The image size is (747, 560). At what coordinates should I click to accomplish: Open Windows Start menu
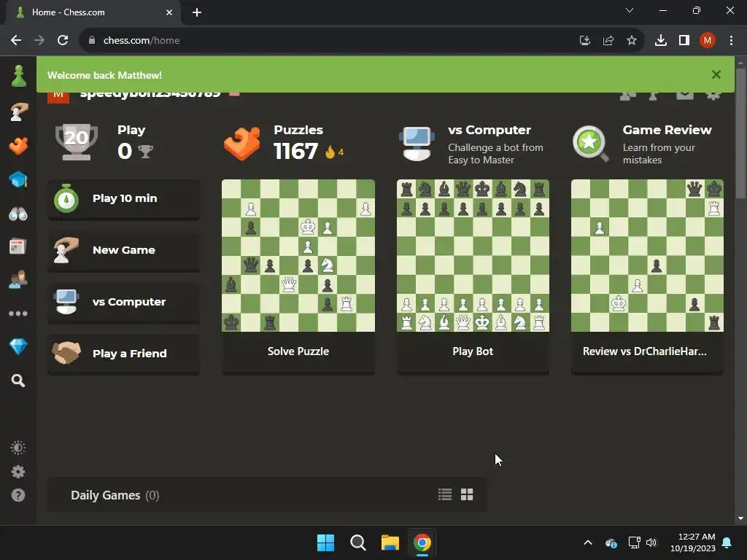click(x=326, y=542)
